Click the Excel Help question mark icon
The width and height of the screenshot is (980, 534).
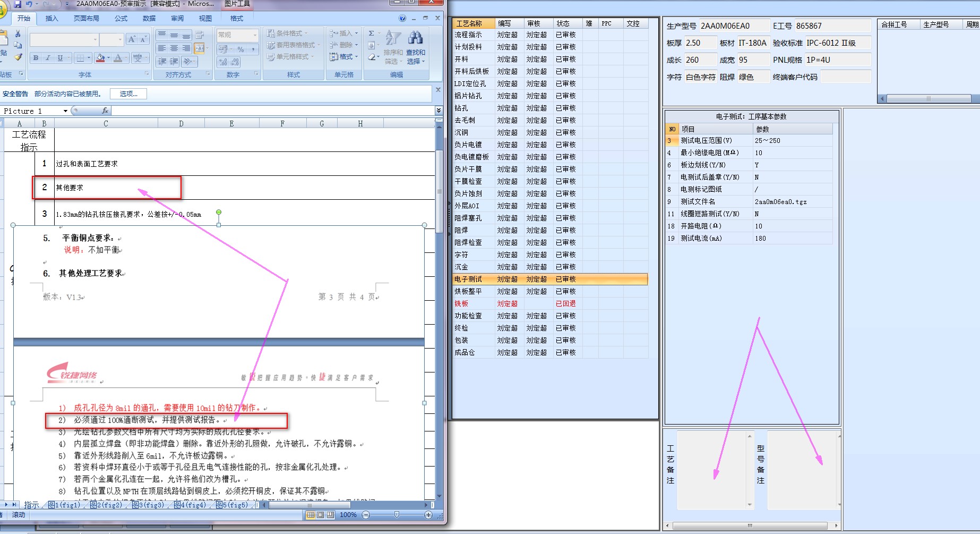[x=402, y=19]
